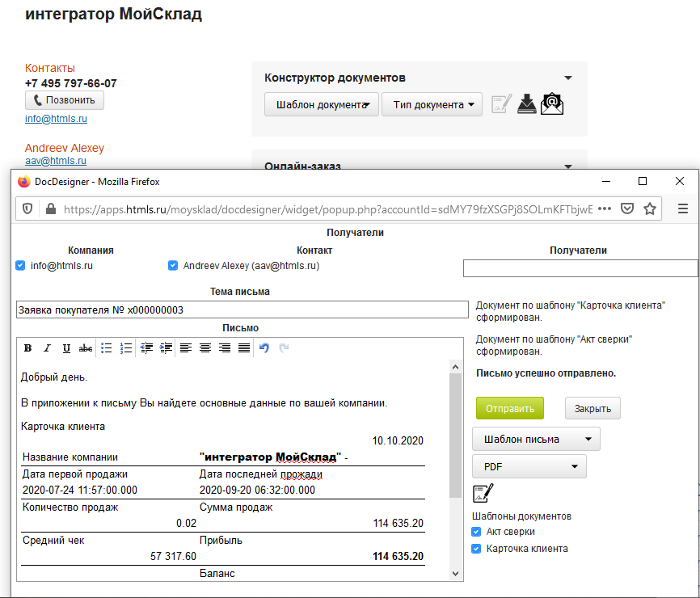Uncheck the info@htmls.ru company recipient

pyautogui.click(x=21, y=265)
